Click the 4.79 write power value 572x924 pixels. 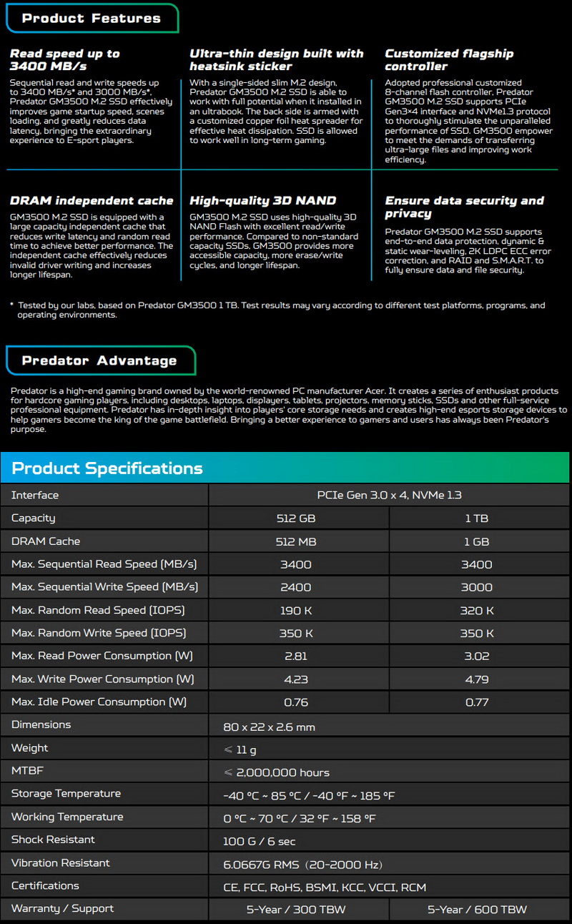tap(477, 679)
